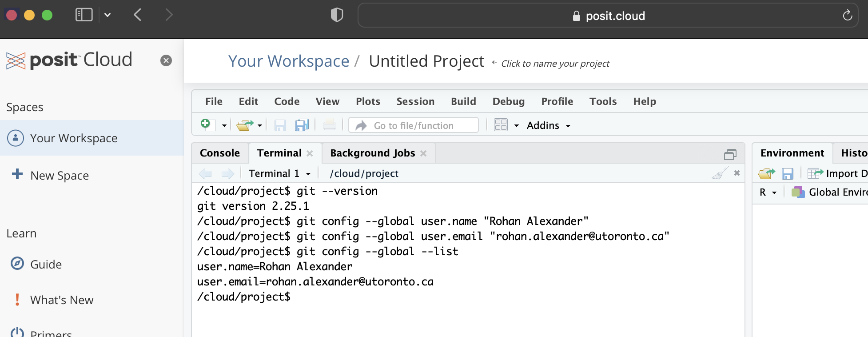Image resolution: width=868 pixels, height=337 pixels.
Task: Click the Print icon in toolbar
Action: pyautogui.click(x=329, y=125)
